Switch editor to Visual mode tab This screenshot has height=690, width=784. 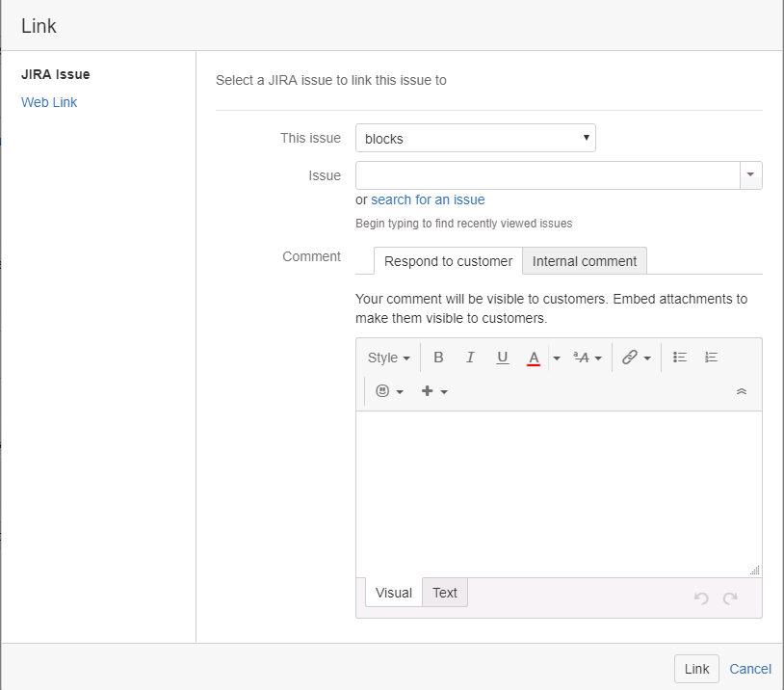(x=394, y=593)
